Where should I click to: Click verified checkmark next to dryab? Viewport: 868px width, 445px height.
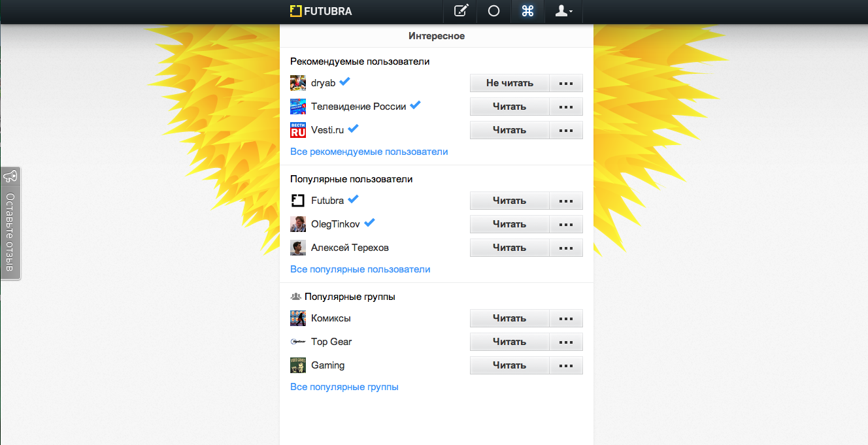tap(344, 82)
